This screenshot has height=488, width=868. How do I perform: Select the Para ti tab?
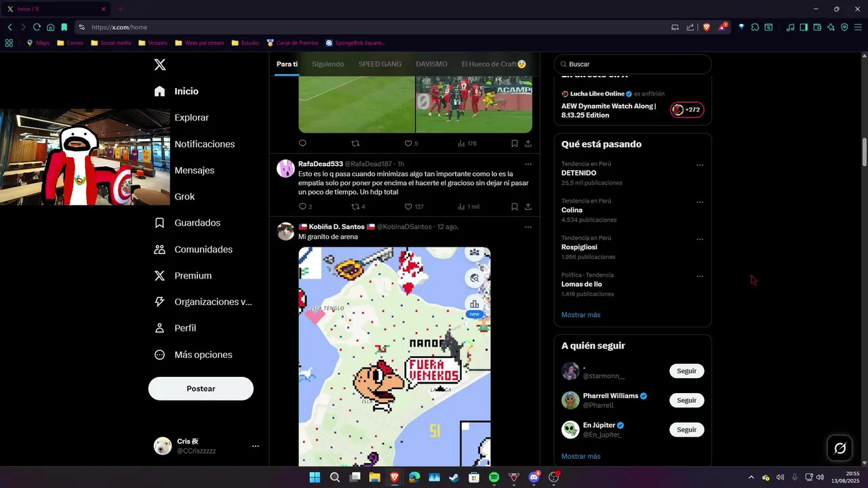click(x=287, y=64)
